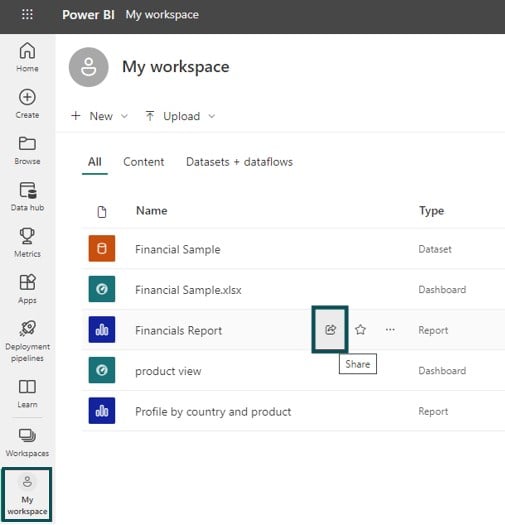The image size is (505, 525).
Task: Open the Create page from sidebar
Action: coord(27,103)
